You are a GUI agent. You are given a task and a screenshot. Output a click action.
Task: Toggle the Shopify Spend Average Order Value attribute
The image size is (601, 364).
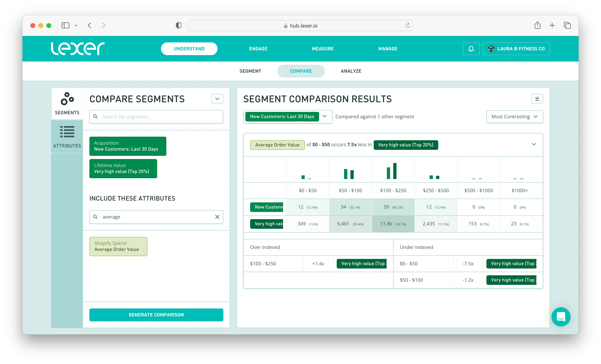click(118, 246)
